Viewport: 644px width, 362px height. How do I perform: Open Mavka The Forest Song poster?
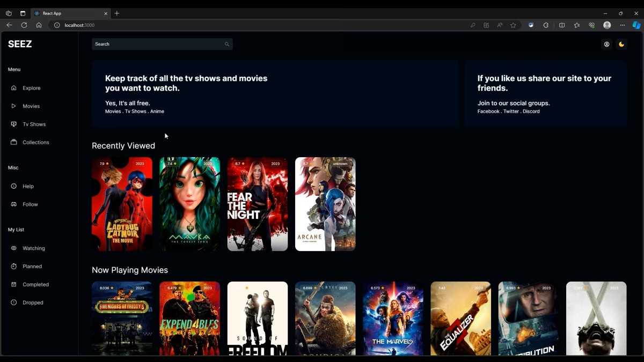pyautogui.click(x=189, y=204)
